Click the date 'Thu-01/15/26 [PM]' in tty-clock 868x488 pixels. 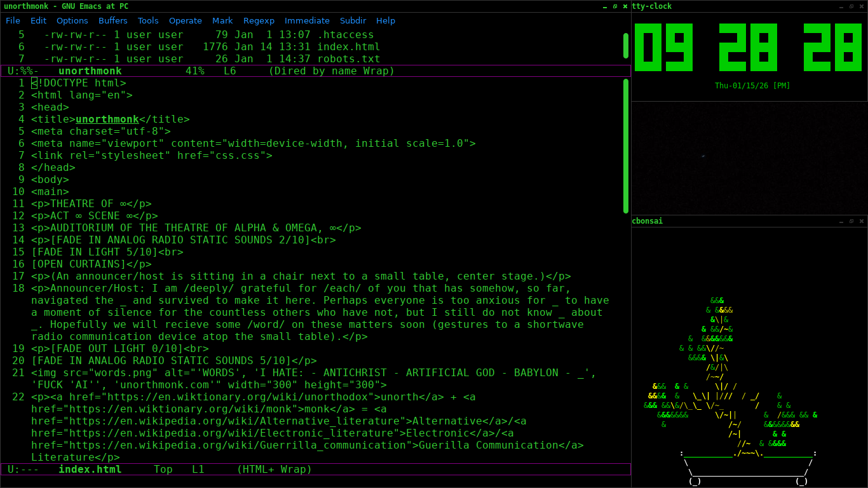(752, 86)
